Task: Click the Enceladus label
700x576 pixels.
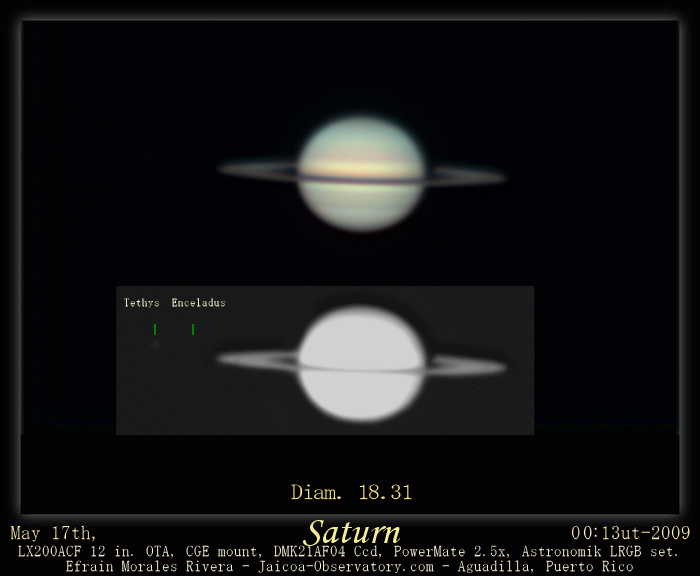Action: [198, 303]
